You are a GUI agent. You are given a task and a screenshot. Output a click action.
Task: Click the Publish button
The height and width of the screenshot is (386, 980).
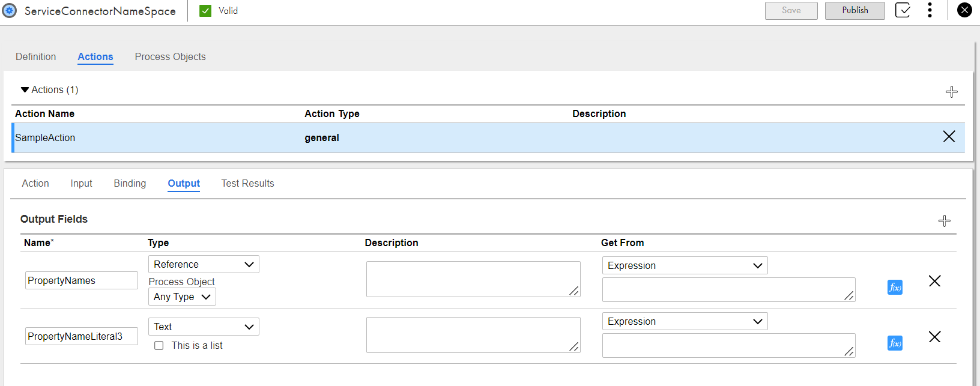(855, 11)
